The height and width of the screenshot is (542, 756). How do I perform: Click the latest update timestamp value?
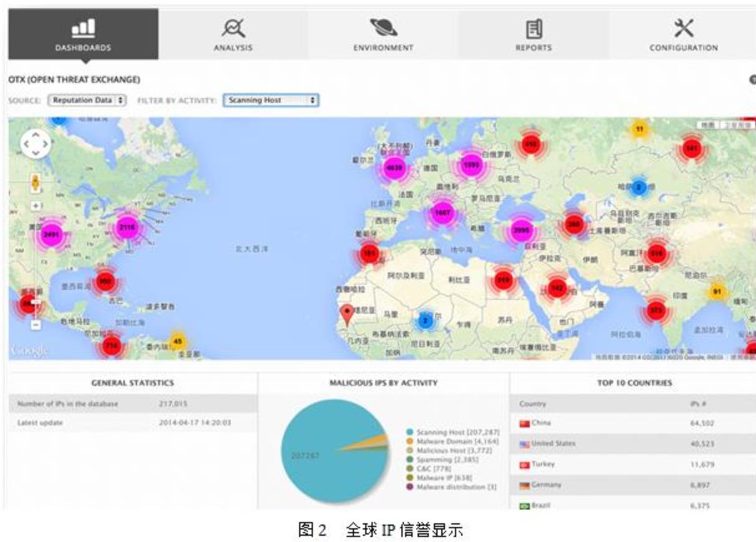[195, 423]
